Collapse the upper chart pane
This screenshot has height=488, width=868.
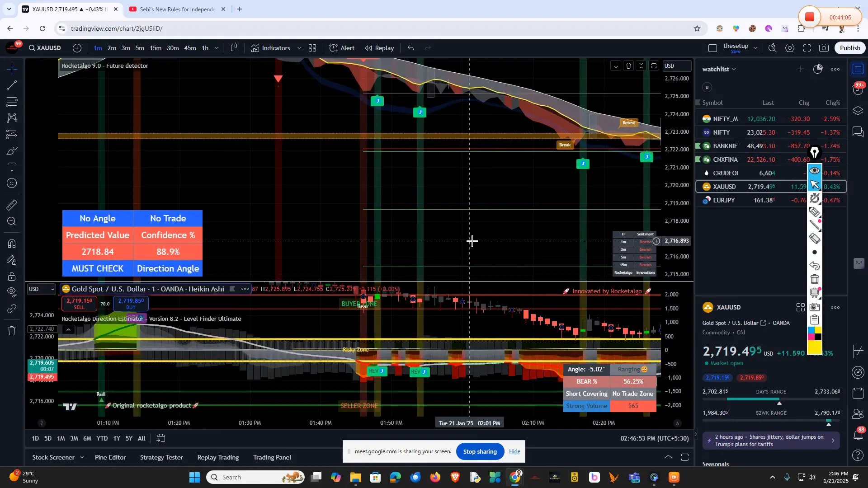click(641, 66)
